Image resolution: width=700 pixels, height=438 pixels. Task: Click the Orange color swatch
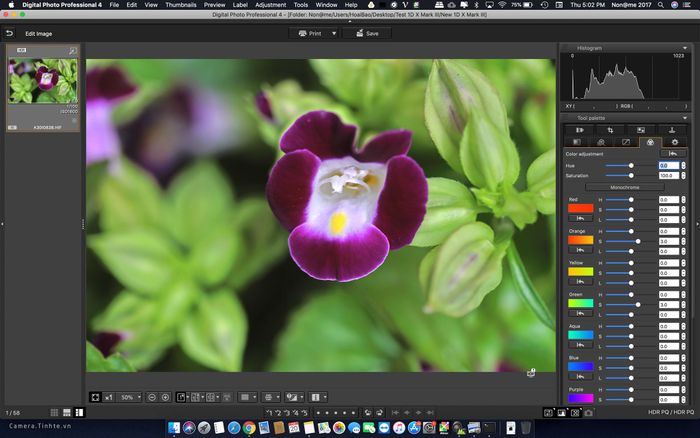point(580,240)
